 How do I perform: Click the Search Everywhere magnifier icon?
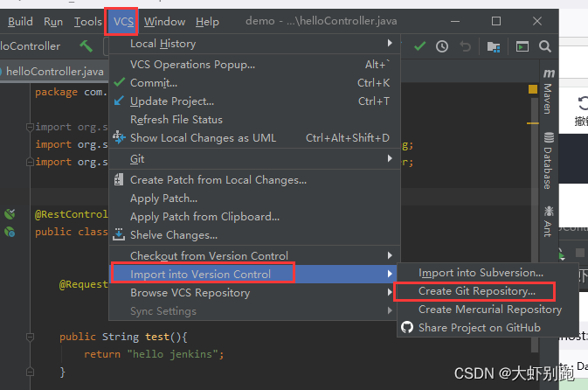tap(545, 46)
